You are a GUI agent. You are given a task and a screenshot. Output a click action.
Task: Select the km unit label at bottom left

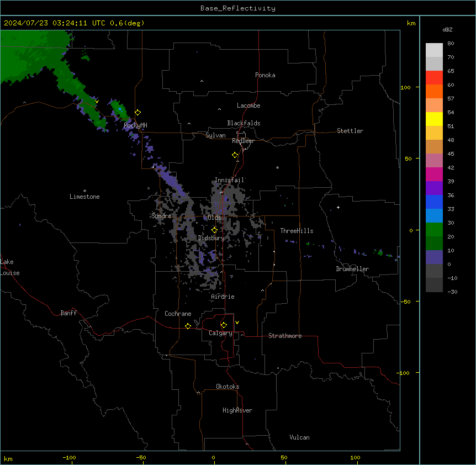(x=8, y=458)
